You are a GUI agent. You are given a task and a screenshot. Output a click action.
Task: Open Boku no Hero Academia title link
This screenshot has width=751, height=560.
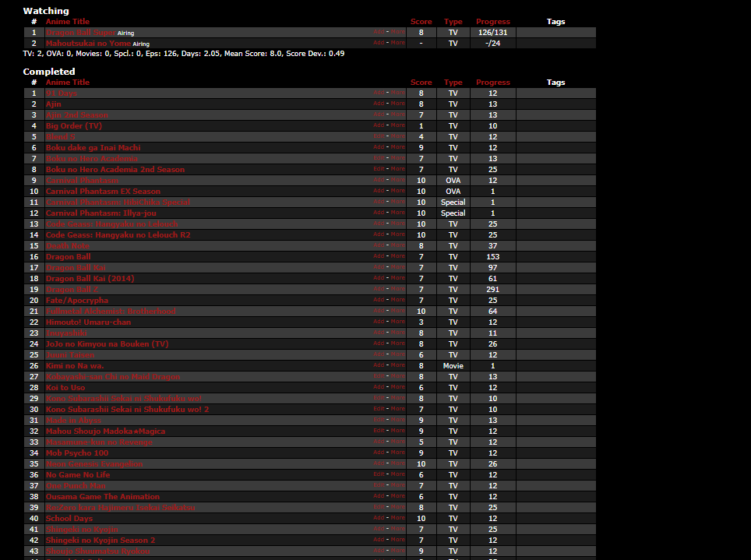pyautogui.click(x=92, y=159)
